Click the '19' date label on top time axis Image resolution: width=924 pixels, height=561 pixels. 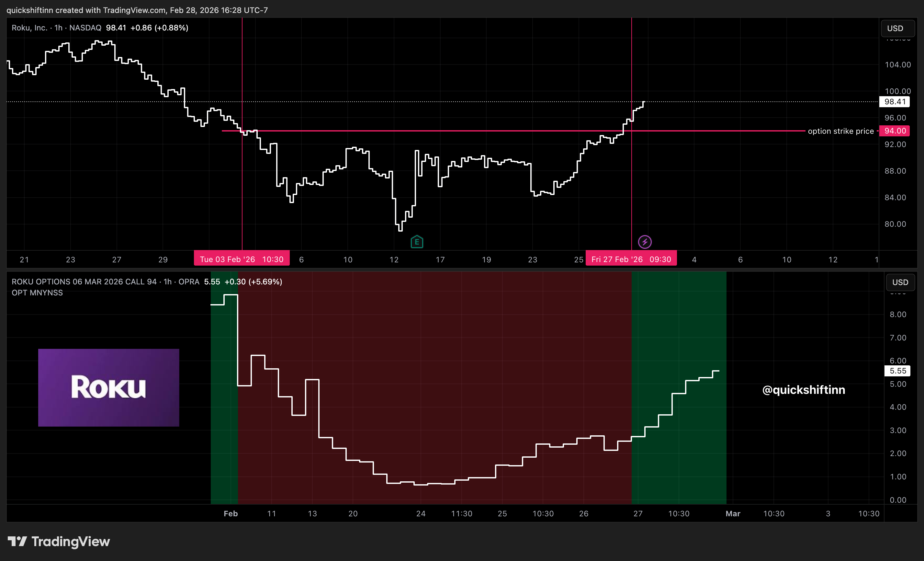(x=486, y=259)
